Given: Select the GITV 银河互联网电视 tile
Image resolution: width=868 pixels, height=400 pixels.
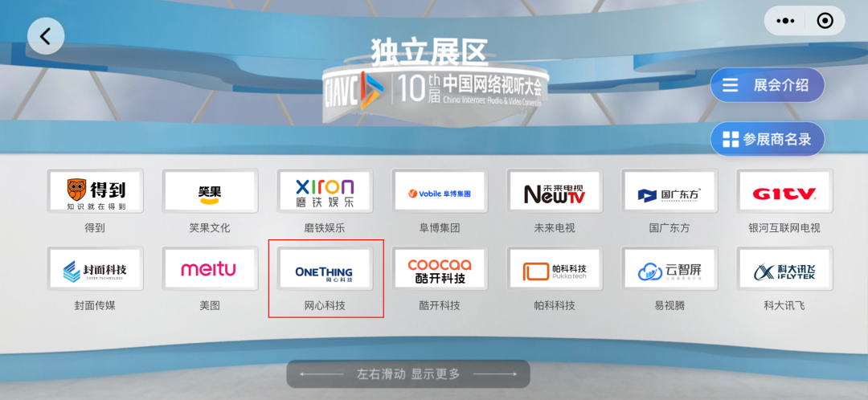Looking at the screenshot, I should click(784, 191).
